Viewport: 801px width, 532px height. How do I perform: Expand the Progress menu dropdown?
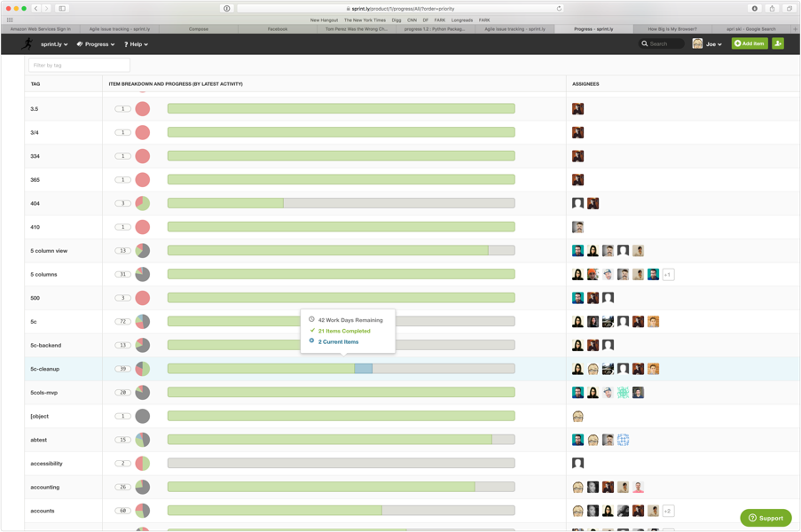click(x=96, y=44)
